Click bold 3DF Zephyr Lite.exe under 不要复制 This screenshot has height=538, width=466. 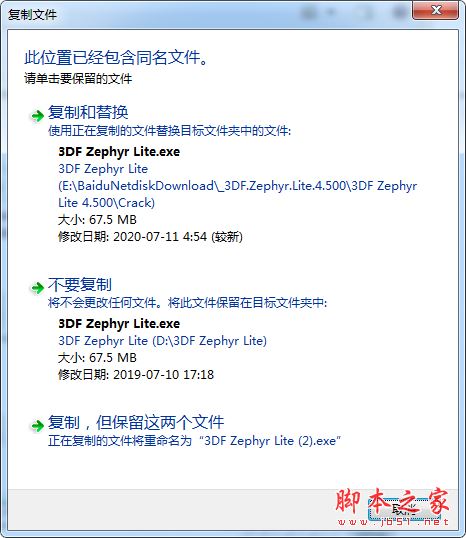(119, 324)
